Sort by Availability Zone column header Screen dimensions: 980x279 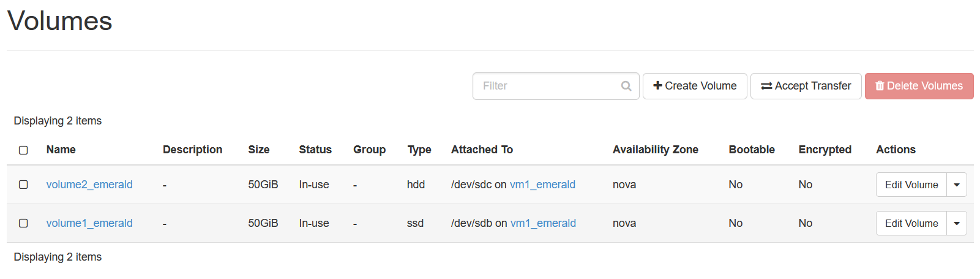[x=656, y=150]
